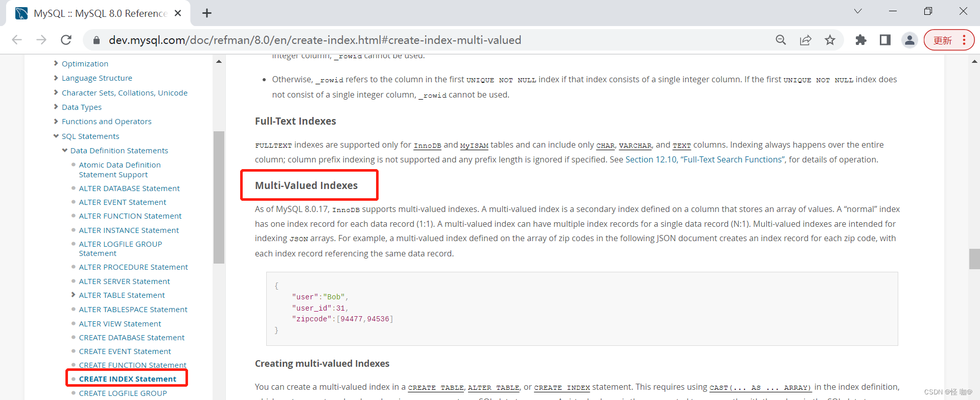Select CREATE INDEX Statement in sidebar
The image size is (980, 400).
128,379
